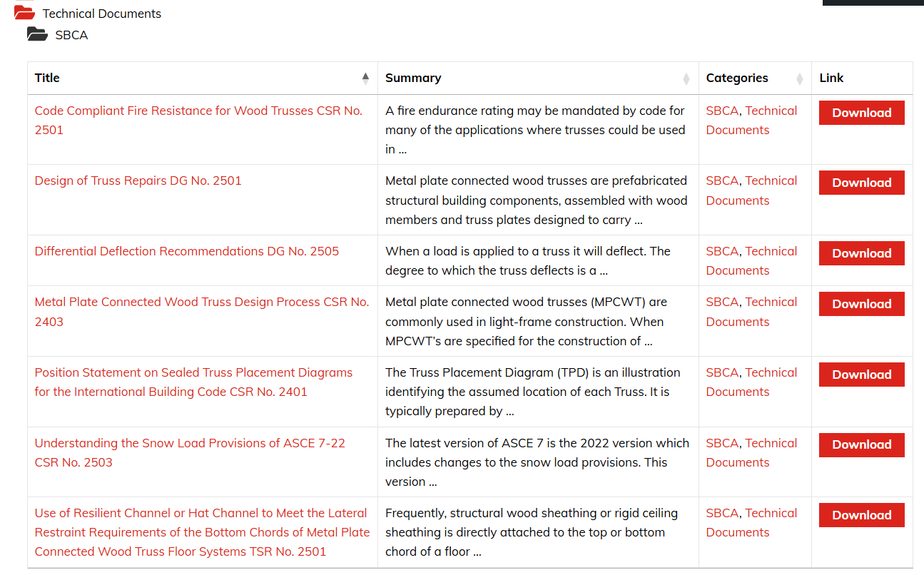Viewport: 924px width, 575px height.
Task: Open Differential Deflection Recommendations DG No. 2505
Action: [x=186, y=251]
